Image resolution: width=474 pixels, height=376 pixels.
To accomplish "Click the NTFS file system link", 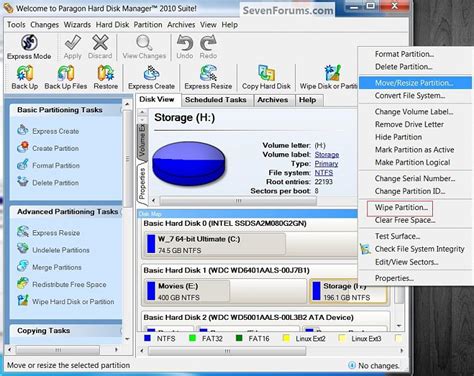I will pos(324,173).
